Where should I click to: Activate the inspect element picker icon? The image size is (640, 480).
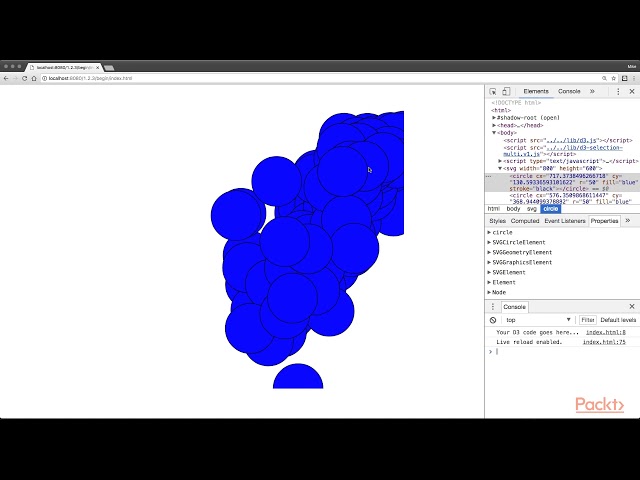pyautogui.click(x=493, y=91)
